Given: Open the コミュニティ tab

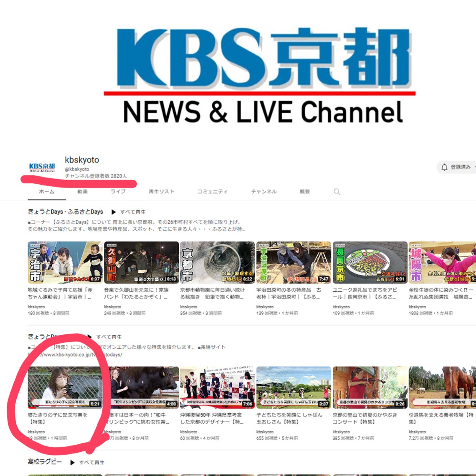Looking at the screenshot, I should (213, 192).
